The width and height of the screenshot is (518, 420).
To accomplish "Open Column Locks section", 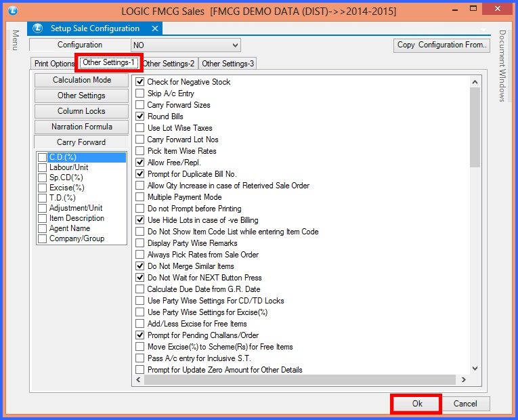I will (82, 111).
